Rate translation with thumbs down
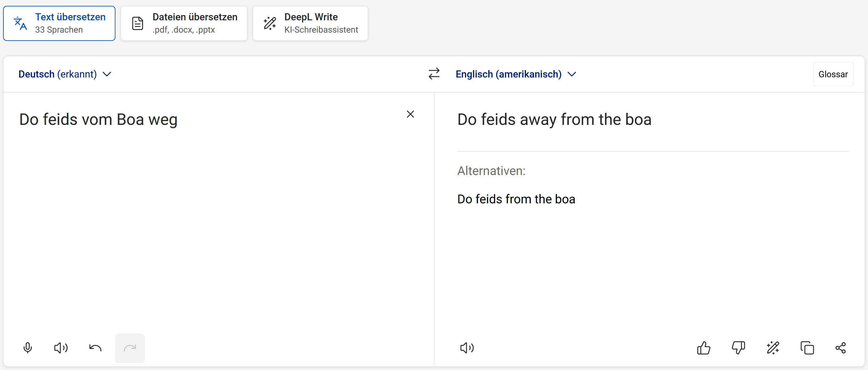This screenshot has height=370, width=868. click(738, 348)
